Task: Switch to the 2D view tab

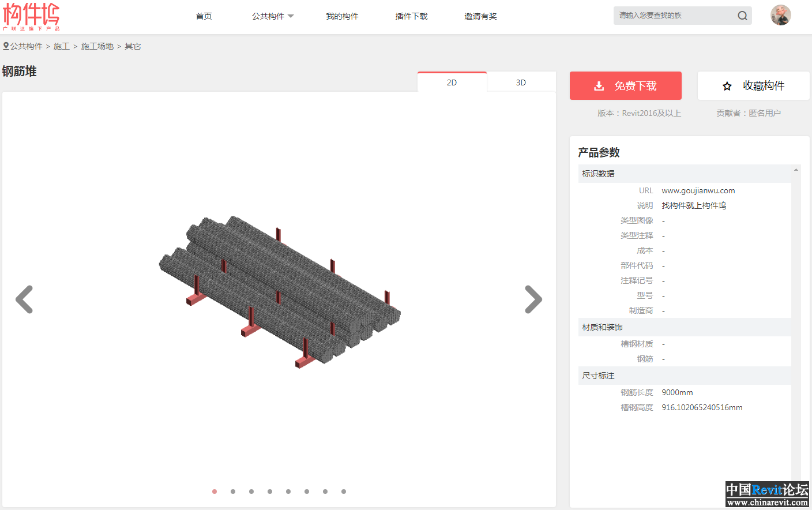Action: pyautogui.click(x=452, y=82)
